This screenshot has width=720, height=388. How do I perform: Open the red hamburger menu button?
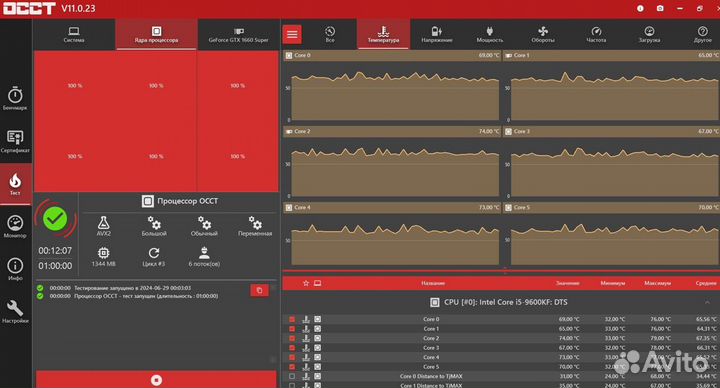(x=292, y=34)
